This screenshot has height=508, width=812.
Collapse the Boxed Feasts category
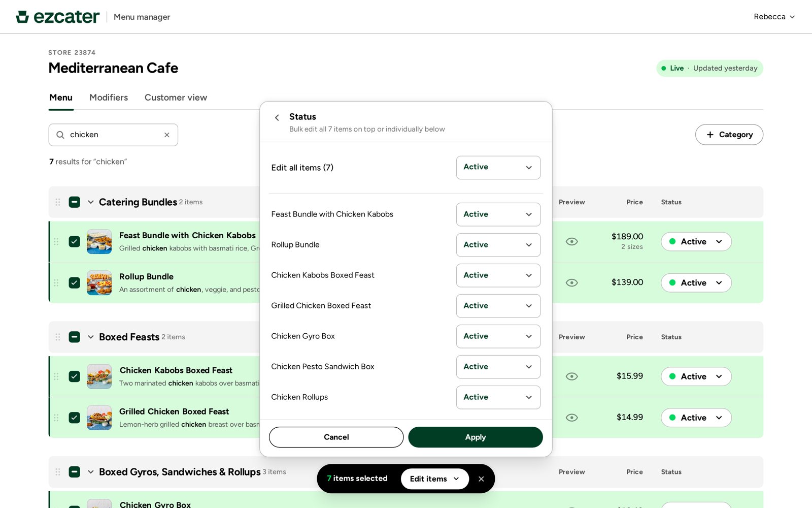(x=91, y=337)
